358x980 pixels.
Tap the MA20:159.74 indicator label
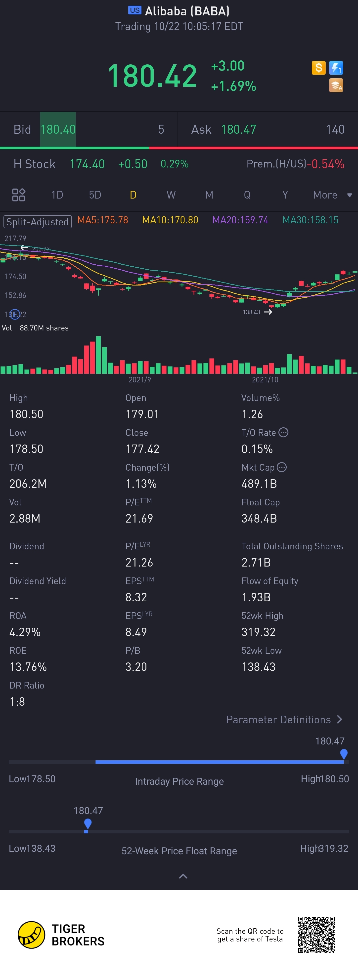pyautogui.click(x=240, y=220)
